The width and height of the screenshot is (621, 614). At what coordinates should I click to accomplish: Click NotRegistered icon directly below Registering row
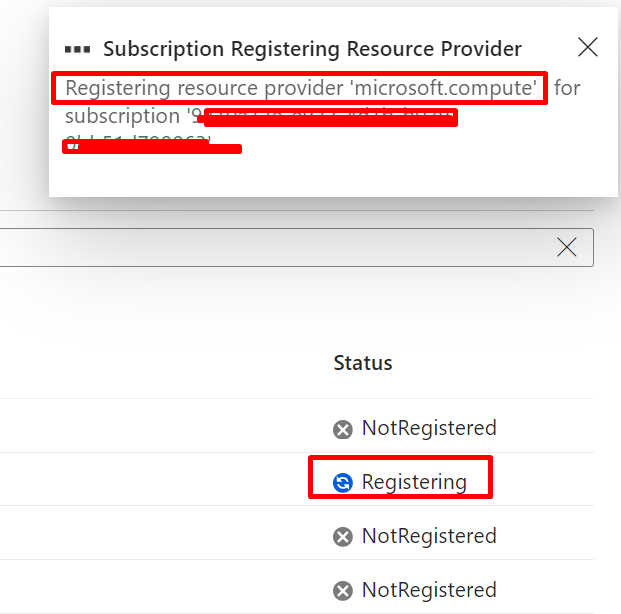tap(343, 537)
